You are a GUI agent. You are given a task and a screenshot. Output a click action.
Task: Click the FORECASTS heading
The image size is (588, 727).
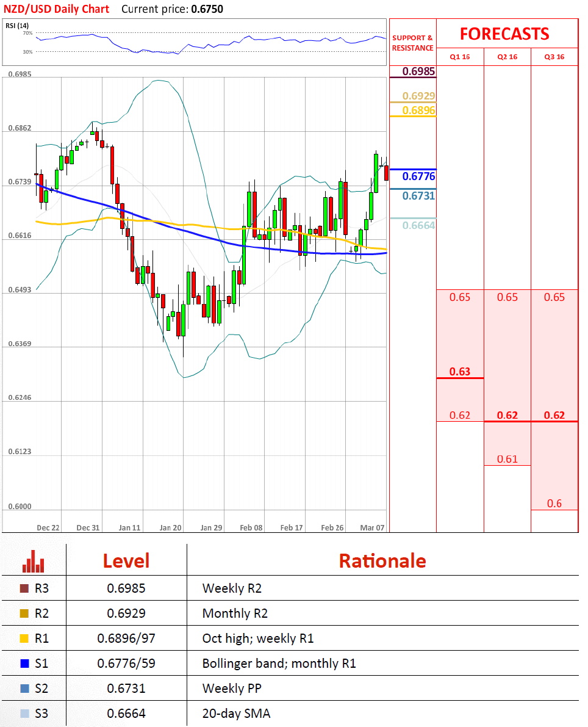point(504,34)
